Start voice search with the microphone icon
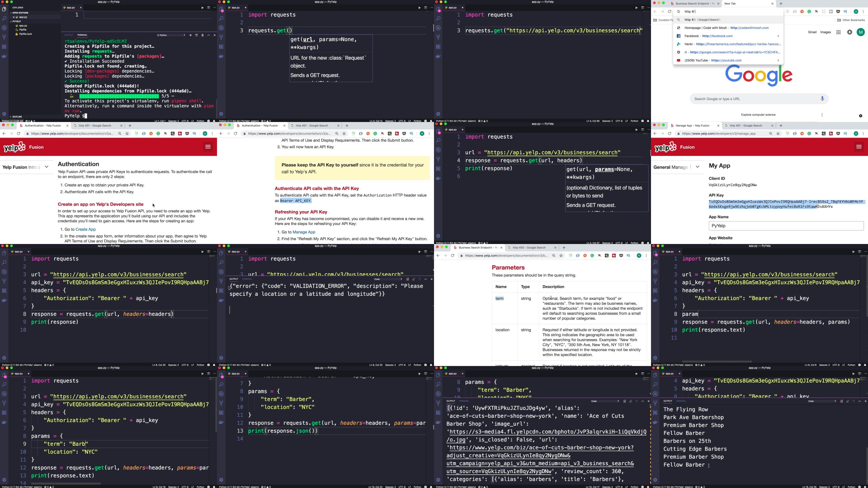868x488 pixels. point(822,99)
